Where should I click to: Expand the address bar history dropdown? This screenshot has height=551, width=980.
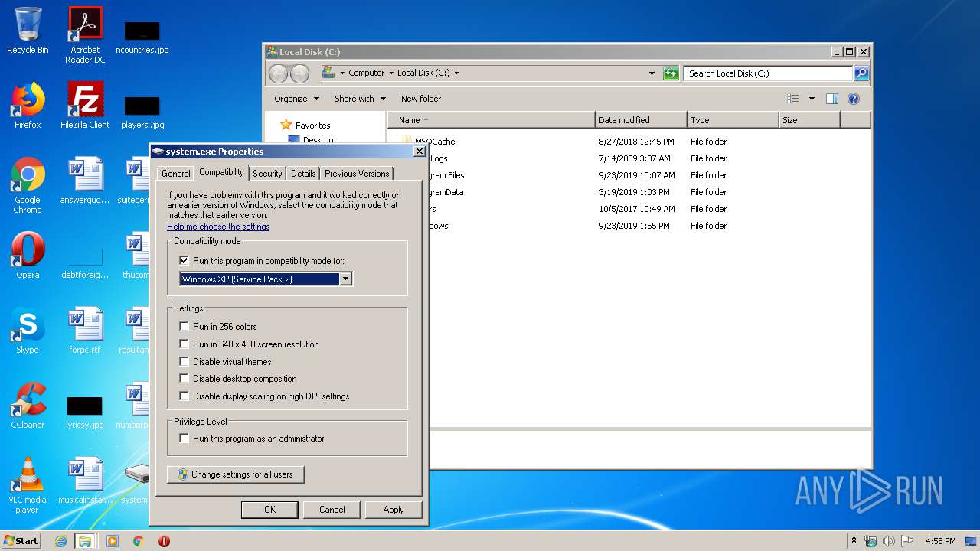(x=652, y=73)
